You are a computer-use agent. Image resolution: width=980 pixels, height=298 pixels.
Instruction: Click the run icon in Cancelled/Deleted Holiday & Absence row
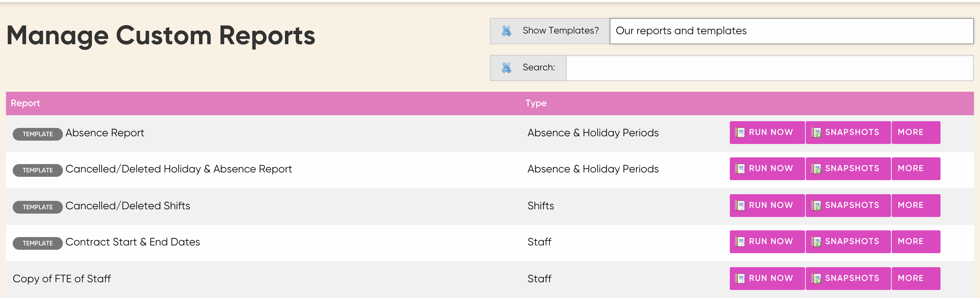740,168
